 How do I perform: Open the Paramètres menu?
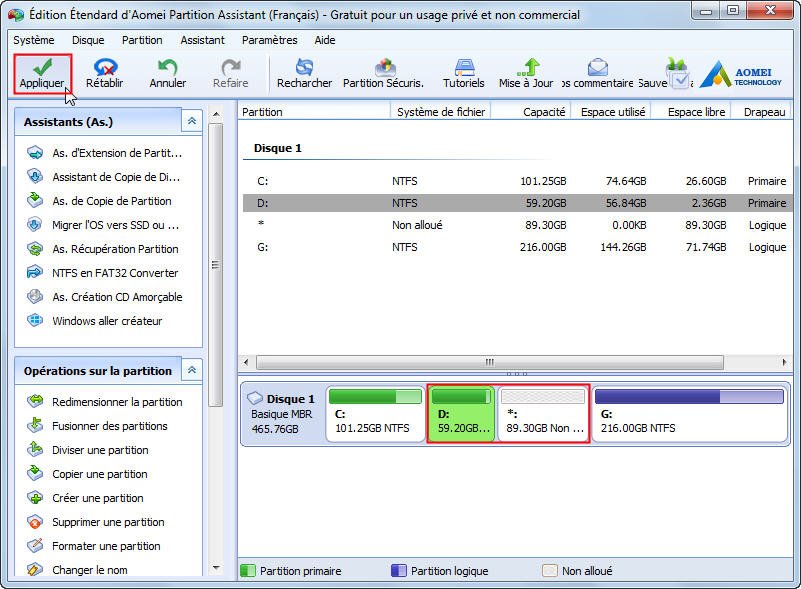tap(270, 40)
